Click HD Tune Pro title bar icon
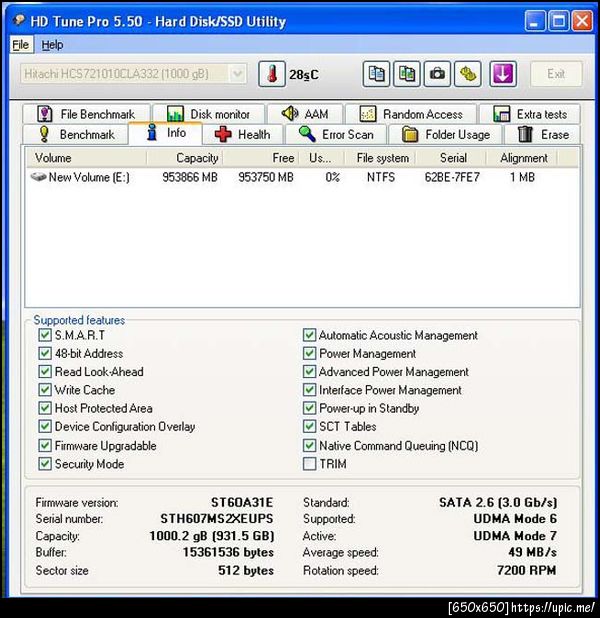Screen dimensions: 600x618 (x=19, y=20)
